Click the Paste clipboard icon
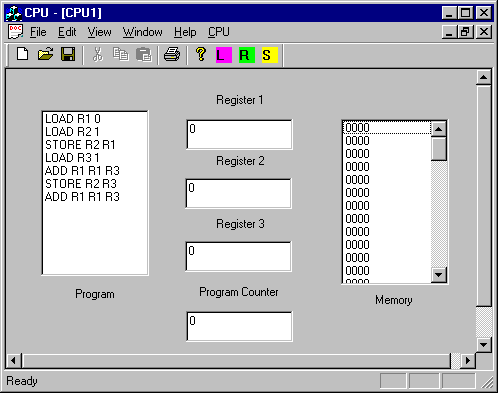The image size is (498, 393). pyautogui.click(x=144, y=55)
